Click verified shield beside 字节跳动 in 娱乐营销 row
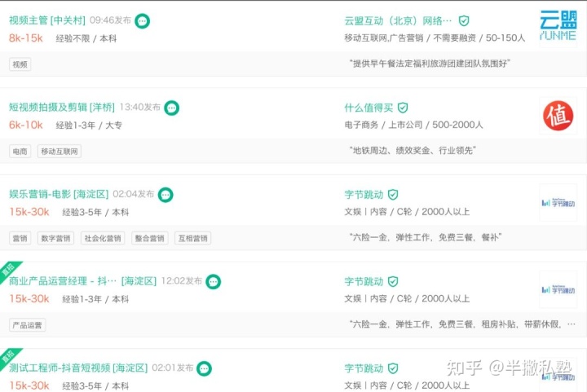 pos(393,195)
